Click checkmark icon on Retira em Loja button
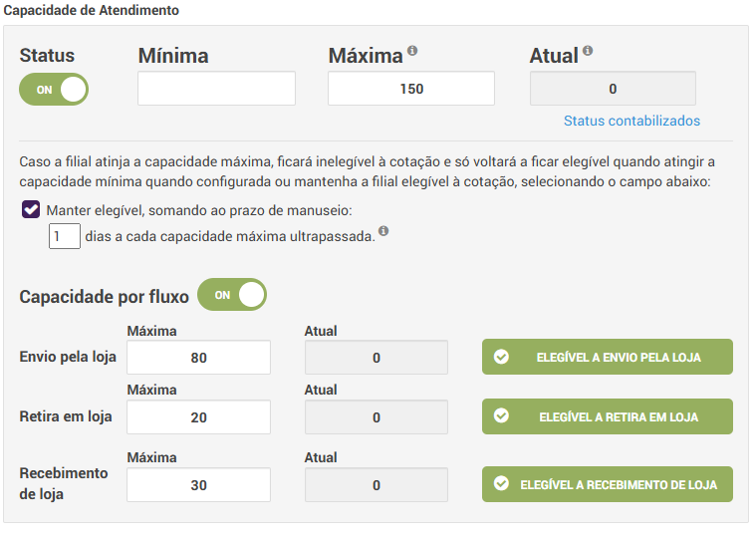The height and width of the screenshot is (540, 756). pyautogui.click(x=501, y=416)
